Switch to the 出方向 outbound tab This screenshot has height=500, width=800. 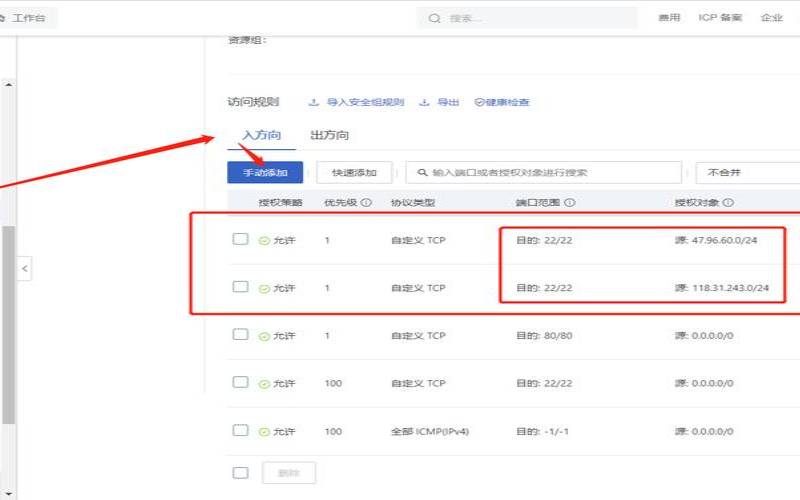(x=329, y=135)
